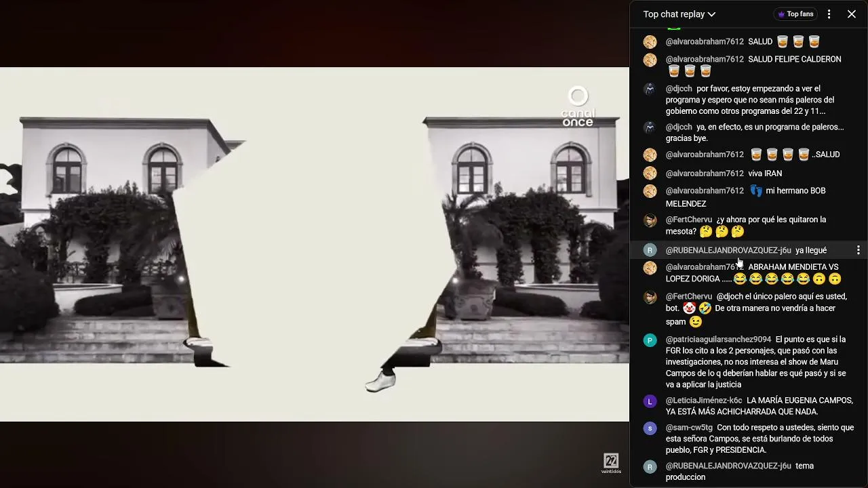Screen dimensions: 868x488
Task: Click message text 'ya, en efecto, es un programa de paleros'
Action: point(755,133)
